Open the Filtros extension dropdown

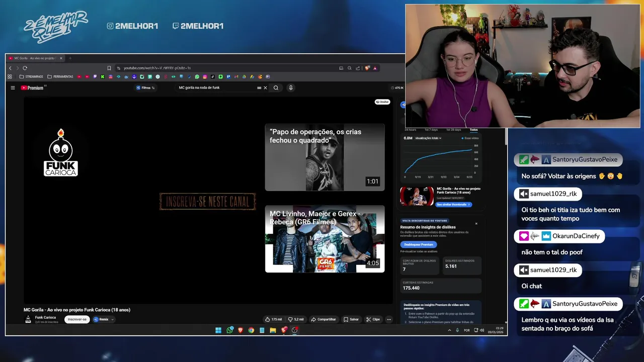[x=145, y=87]
